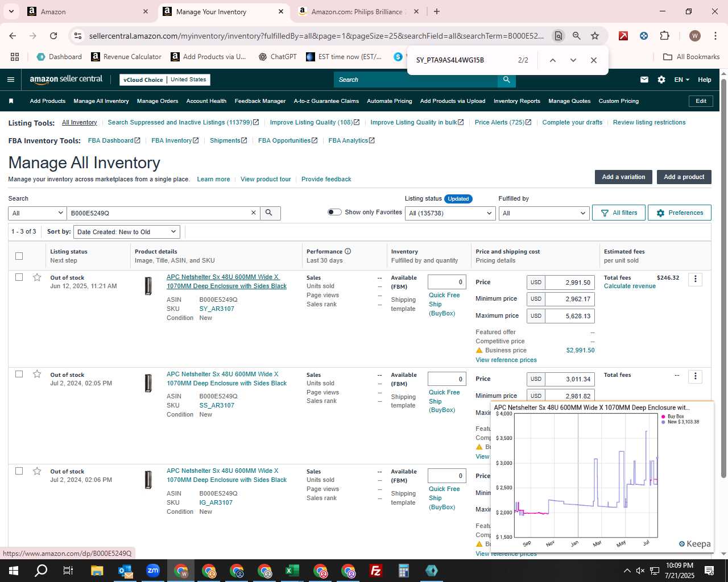The height and width of the screenshot is (582, 728).
Task: Click the inventory search magnifier button
Action: click(269, 213)
